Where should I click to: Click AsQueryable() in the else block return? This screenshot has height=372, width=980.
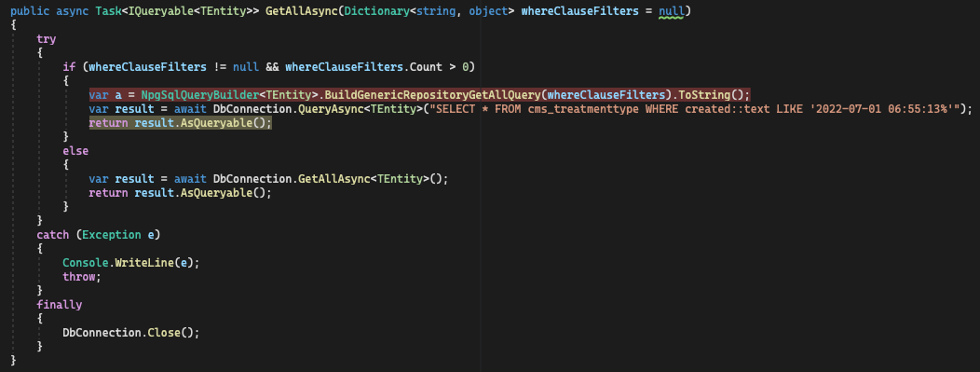pyautogui.click(x=223, y=192)
